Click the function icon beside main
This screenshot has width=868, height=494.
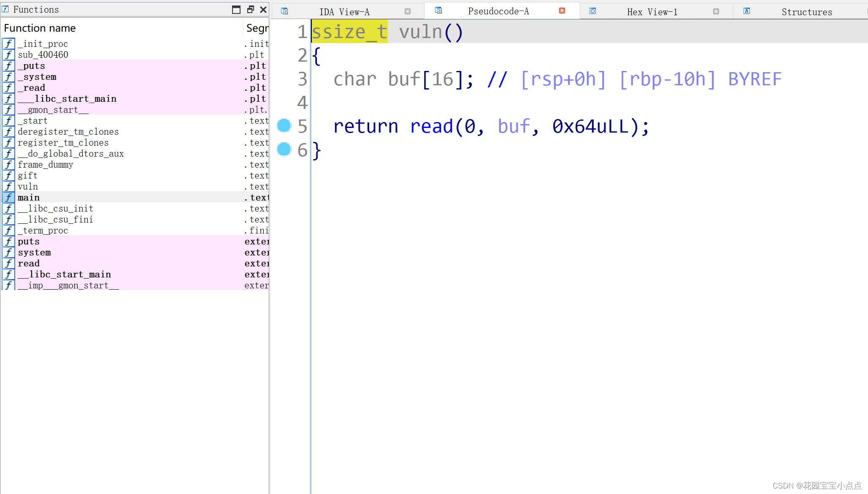pyautogui.click(x=8, y=198)
